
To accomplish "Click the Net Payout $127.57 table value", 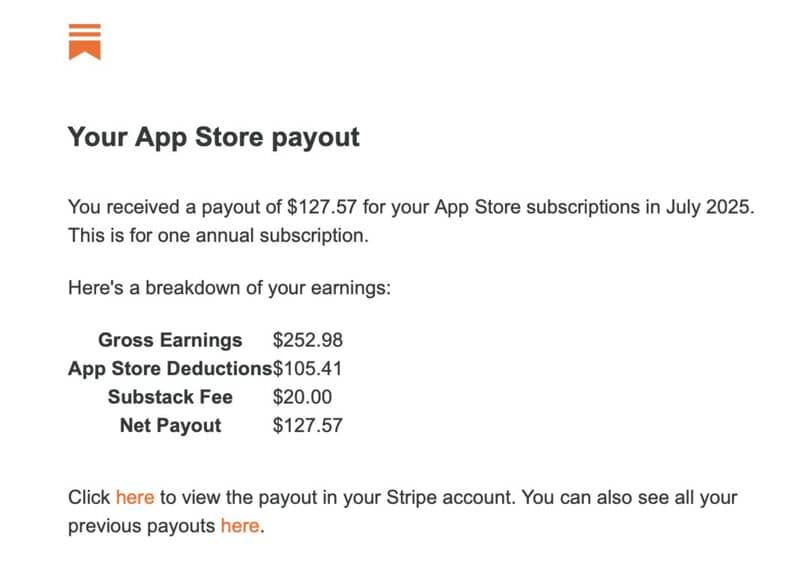I will (x=307, y=425).
